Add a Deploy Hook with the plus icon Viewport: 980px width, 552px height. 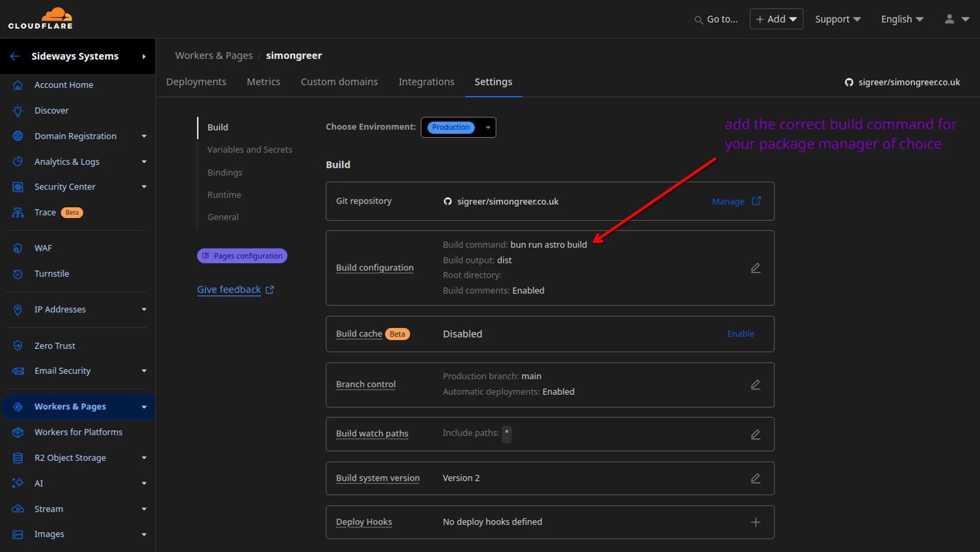tap(755, 522)
